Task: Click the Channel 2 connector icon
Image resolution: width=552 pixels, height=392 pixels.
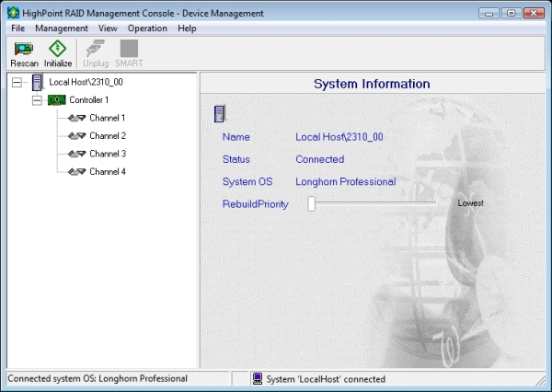Action: [x=76, y=136]
